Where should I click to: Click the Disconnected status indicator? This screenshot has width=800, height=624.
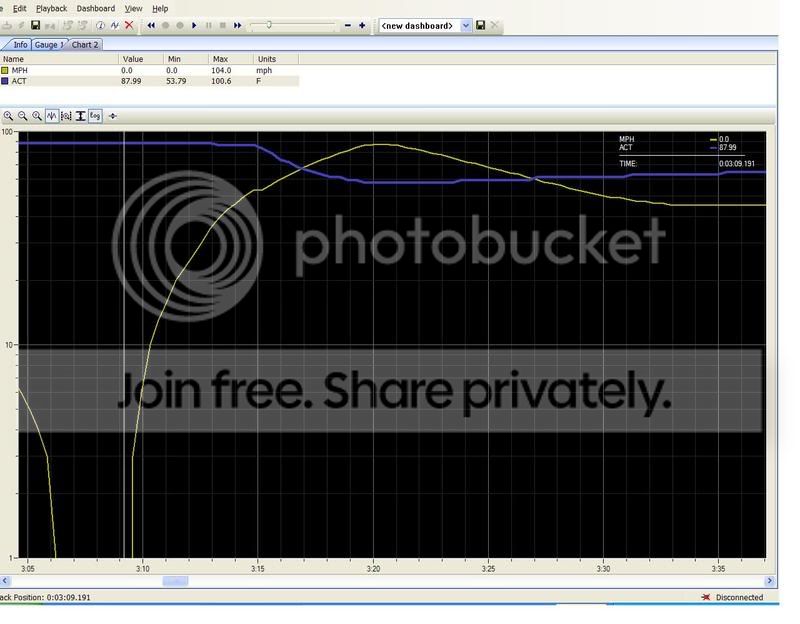click(733, 597)
